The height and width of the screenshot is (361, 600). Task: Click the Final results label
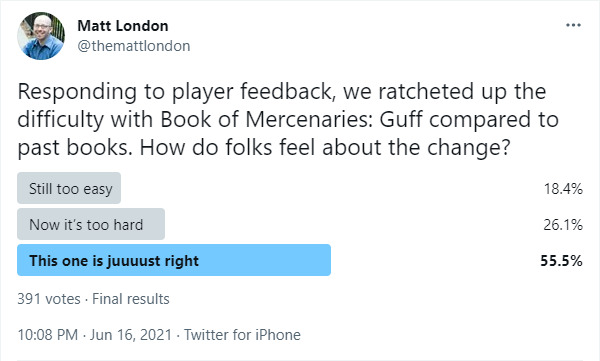[x=131, y=299]
